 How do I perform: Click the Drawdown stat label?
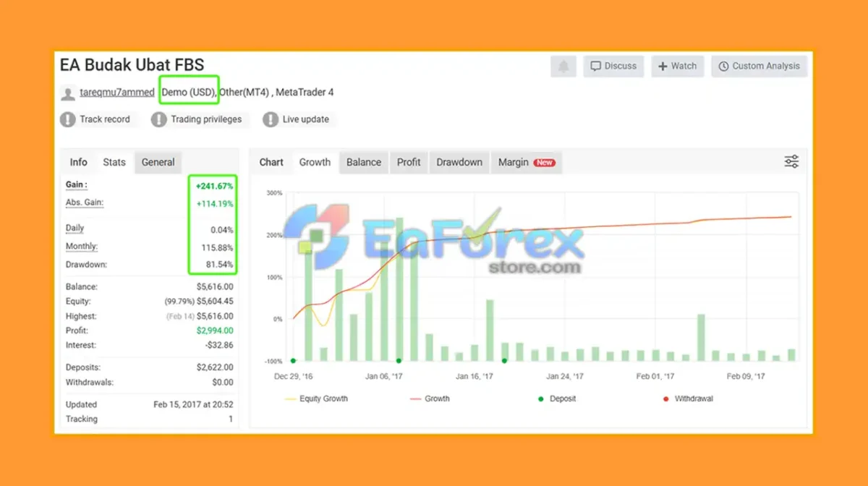point(86,265)
